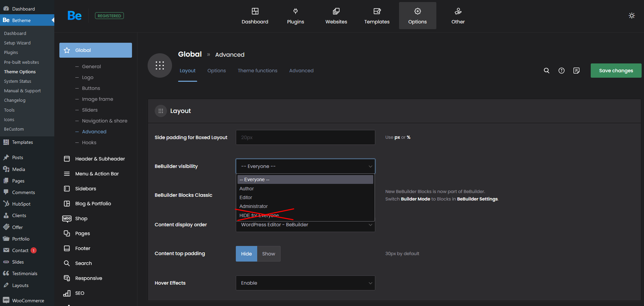Choose Editor in visibility list
The height and width of the screenshot is (306, 644).
pyautogui.click(x=305, y=197)
